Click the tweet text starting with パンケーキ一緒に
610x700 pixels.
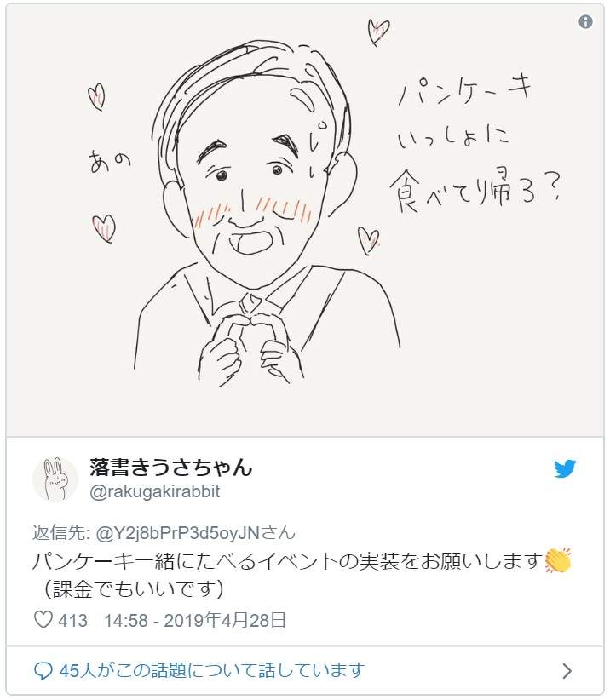288,562
